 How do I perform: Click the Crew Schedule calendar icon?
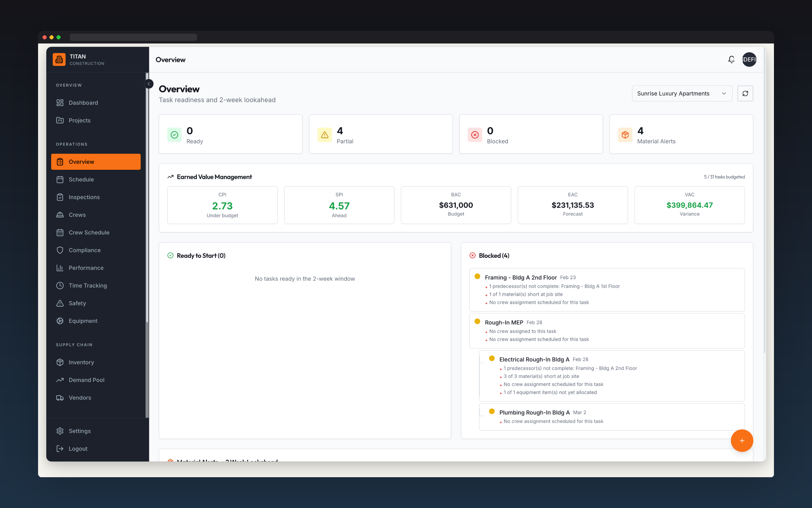click(x=60, y=232)
